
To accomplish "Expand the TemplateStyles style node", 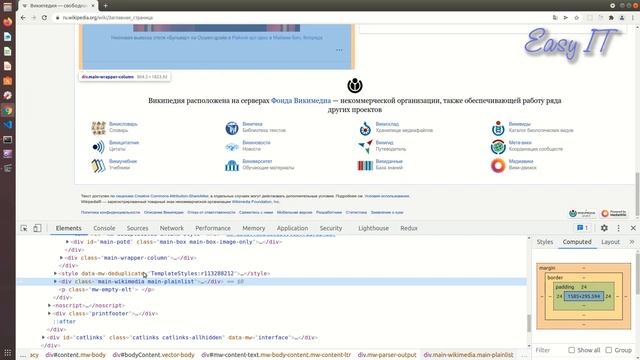I will tap(56, 273).
